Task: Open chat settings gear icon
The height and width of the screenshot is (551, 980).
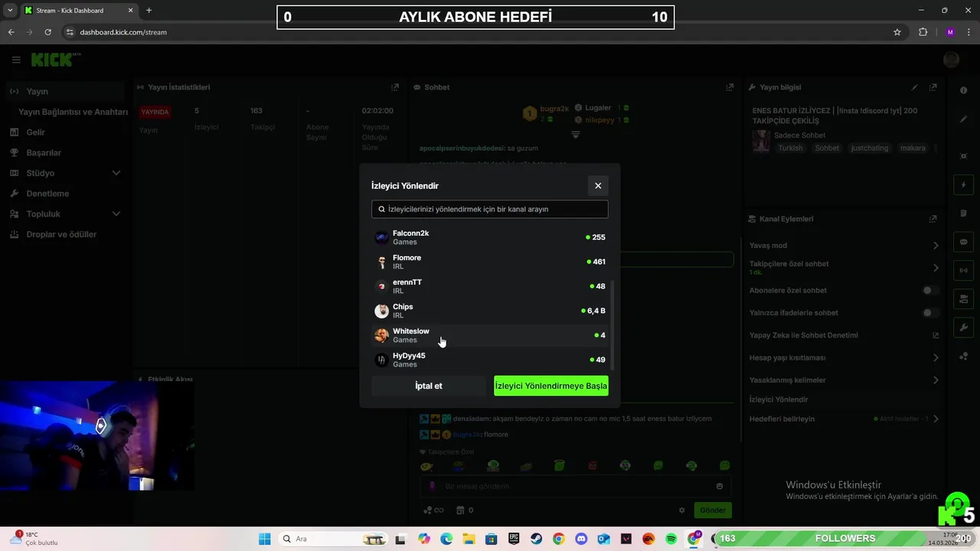Action: click(681, 510)
